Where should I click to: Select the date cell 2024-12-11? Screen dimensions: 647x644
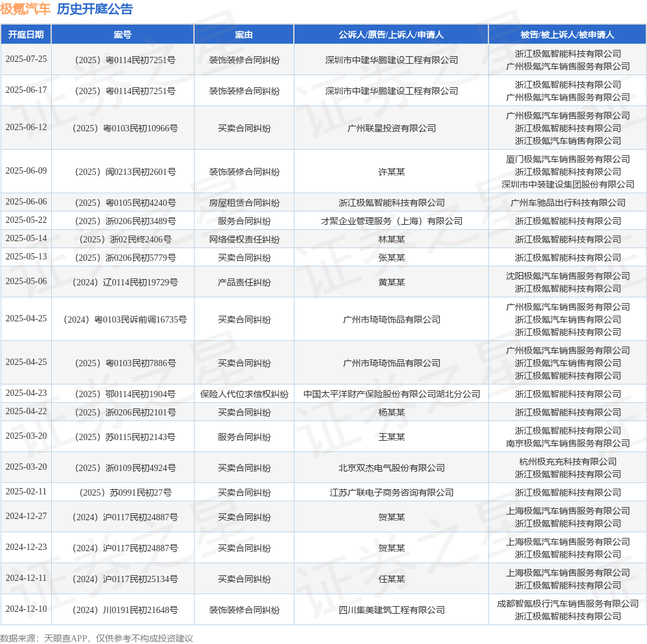(26, 578)
